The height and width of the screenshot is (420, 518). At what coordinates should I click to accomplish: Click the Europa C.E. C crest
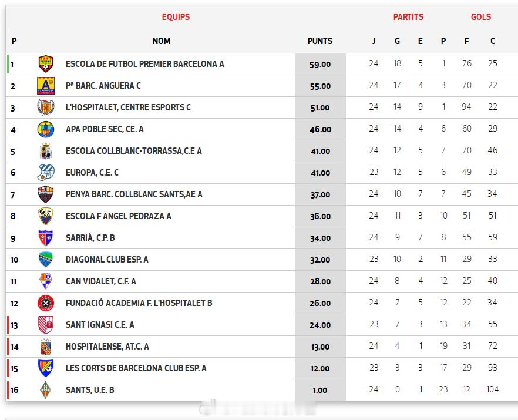pos(46,173)
